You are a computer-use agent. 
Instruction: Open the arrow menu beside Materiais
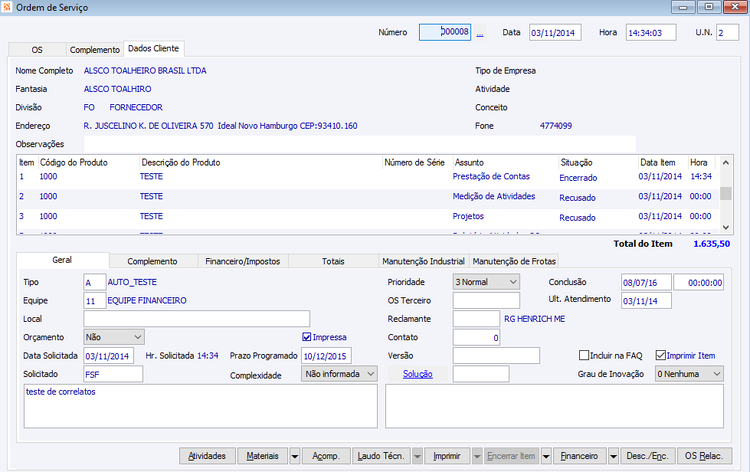click(295, 456)
